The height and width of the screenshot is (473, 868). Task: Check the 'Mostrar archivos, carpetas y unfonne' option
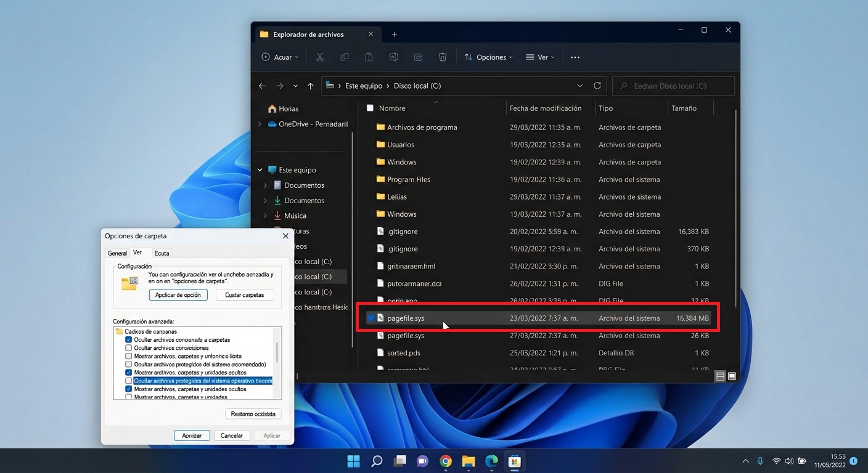click(x=128, y=356)
